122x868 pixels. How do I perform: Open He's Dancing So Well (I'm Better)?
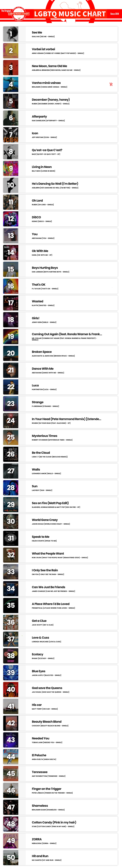(55, 184)
